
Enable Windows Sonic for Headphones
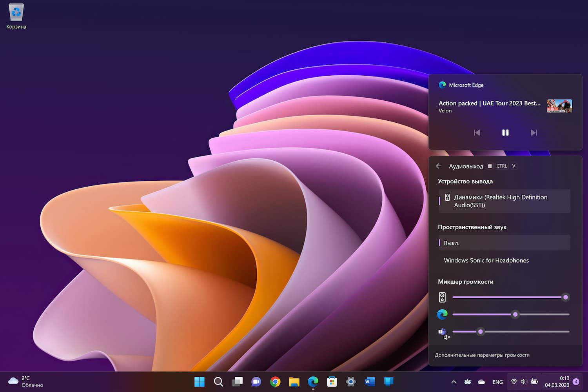(504, 260)
